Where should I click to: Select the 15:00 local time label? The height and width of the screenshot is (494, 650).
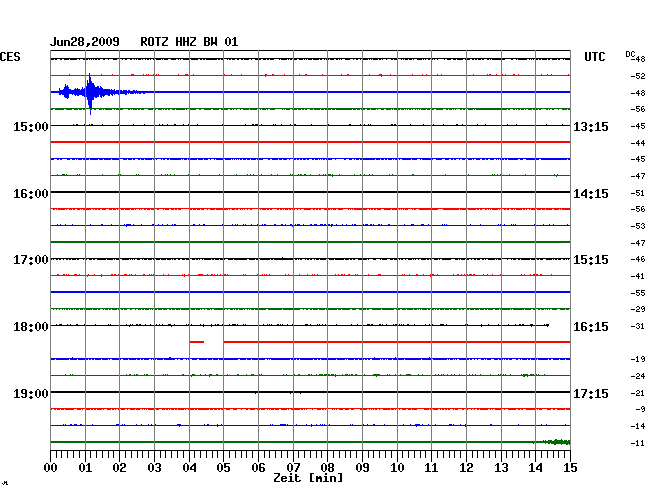point(31,126)
